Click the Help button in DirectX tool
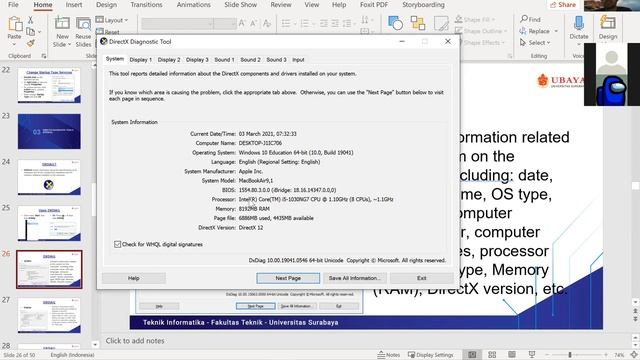Viewport: 640px width, 360px height. coord(133,278)
